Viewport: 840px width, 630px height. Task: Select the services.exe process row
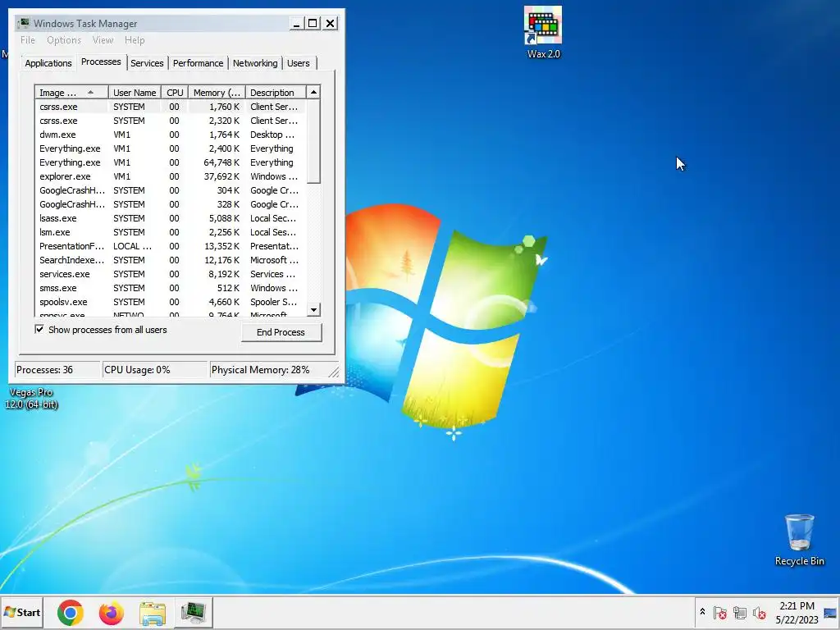(171, 274)
